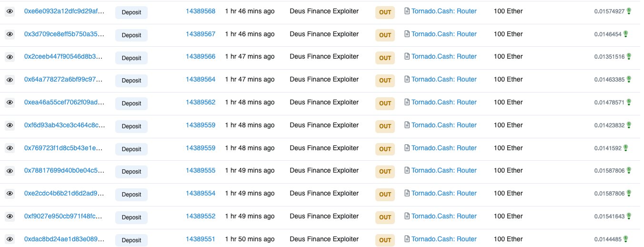The width and height of the screenshot is (644, 247).
Task: Click the lightbulb icon beside fee 0.01351516
Action: click(629, 56)
